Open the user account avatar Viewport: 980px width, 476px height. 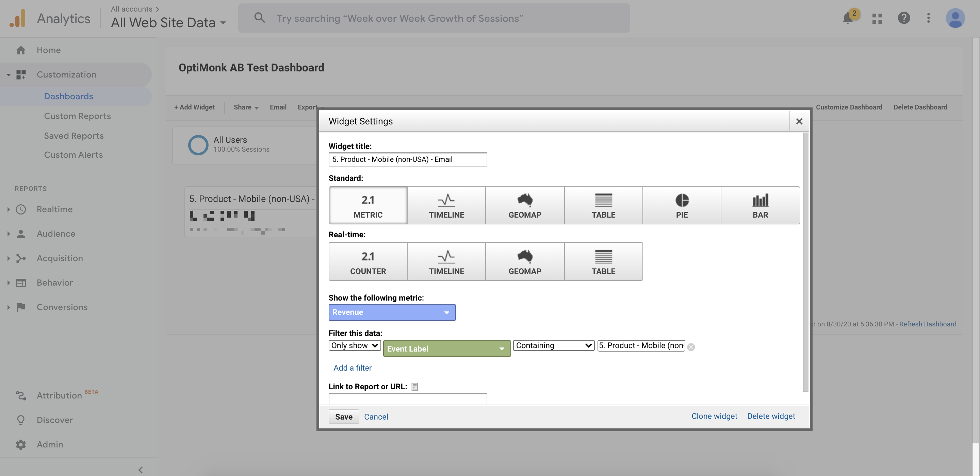coord(955,18)
